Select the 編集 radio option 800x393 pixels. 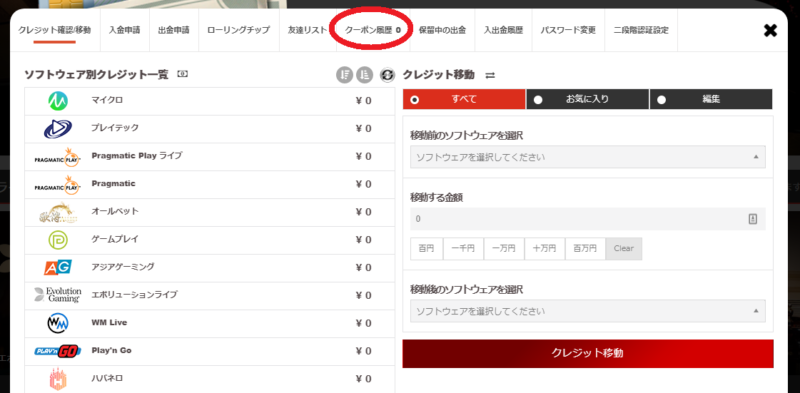[x=711, y=100]
